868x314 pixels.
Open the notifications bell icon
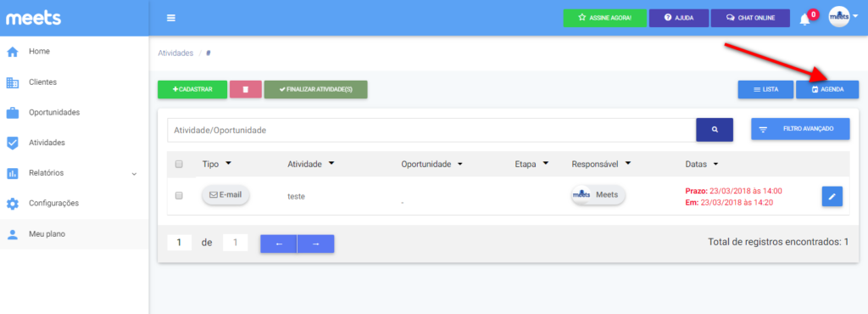[x=805, y=20]
